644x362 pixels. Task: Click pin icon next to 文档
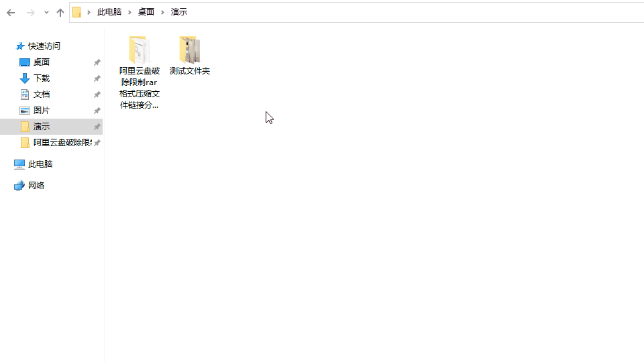point(97,95)
